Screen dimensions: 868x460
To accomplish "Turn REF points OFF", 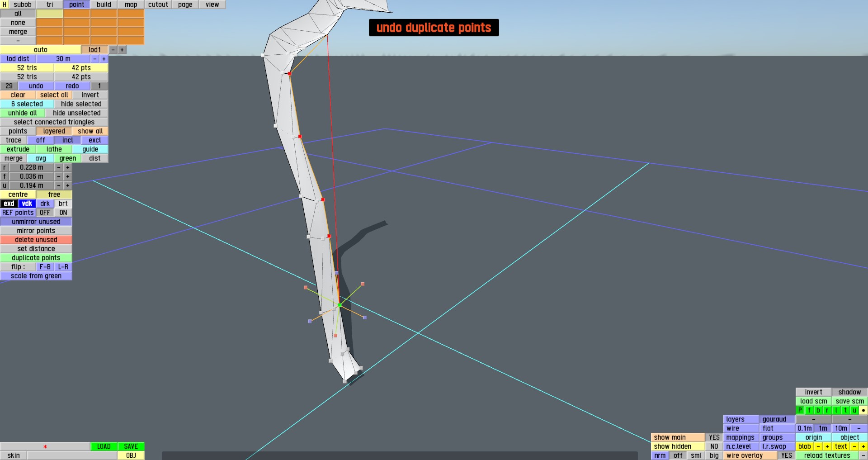I will click(45, 213).
